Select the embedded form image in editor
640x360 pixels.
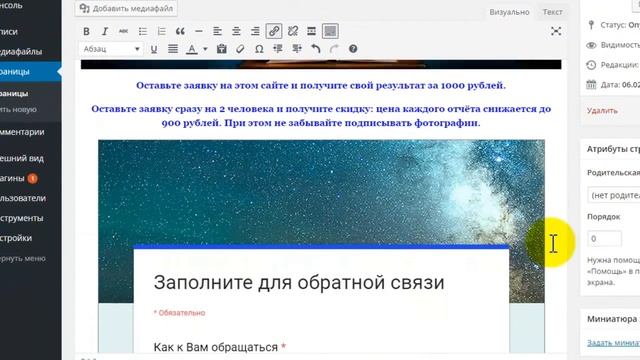[321, 245]
